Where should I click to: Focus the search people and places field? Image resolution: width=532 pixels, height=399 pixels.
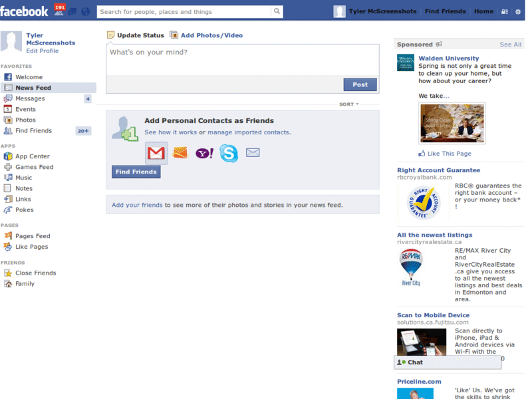click(185, 12)
